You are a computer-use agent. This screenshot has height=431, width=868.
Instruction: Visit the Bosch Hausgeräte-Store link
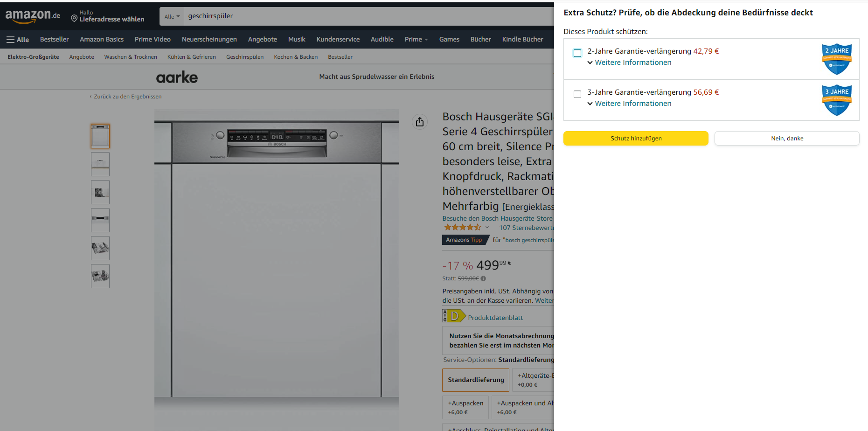[497, 218]
